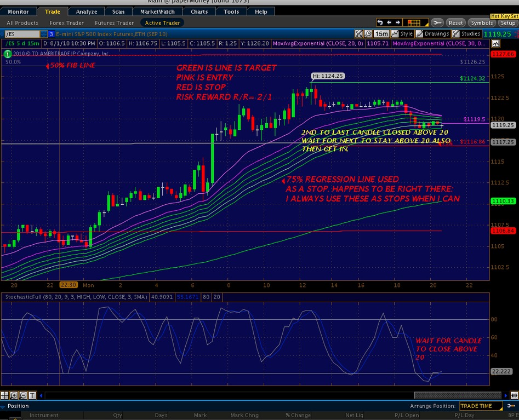Click the % Change column header
This screenshot has width=519, height=420.
click(298, 416)
